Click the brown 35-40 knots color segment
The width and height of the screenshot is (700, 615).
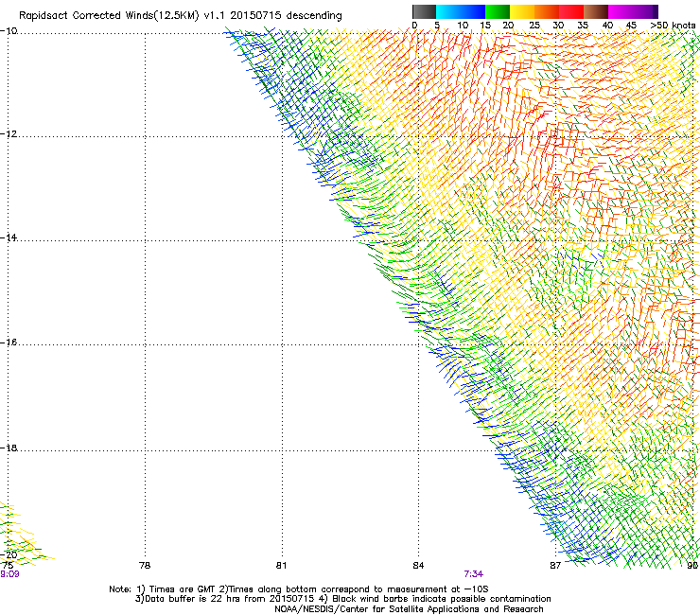(x=596, y=11)
